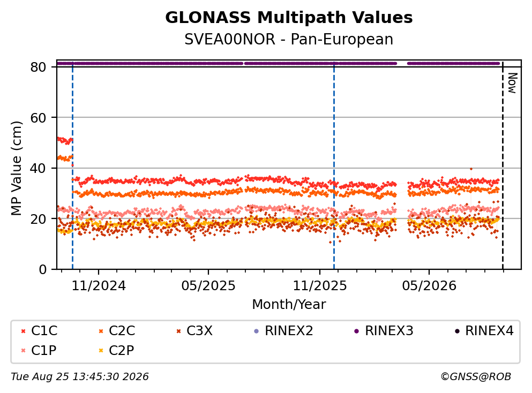Click the timestamp text at bottom left
Screen dimensions: 532x393
pos(80,376)
